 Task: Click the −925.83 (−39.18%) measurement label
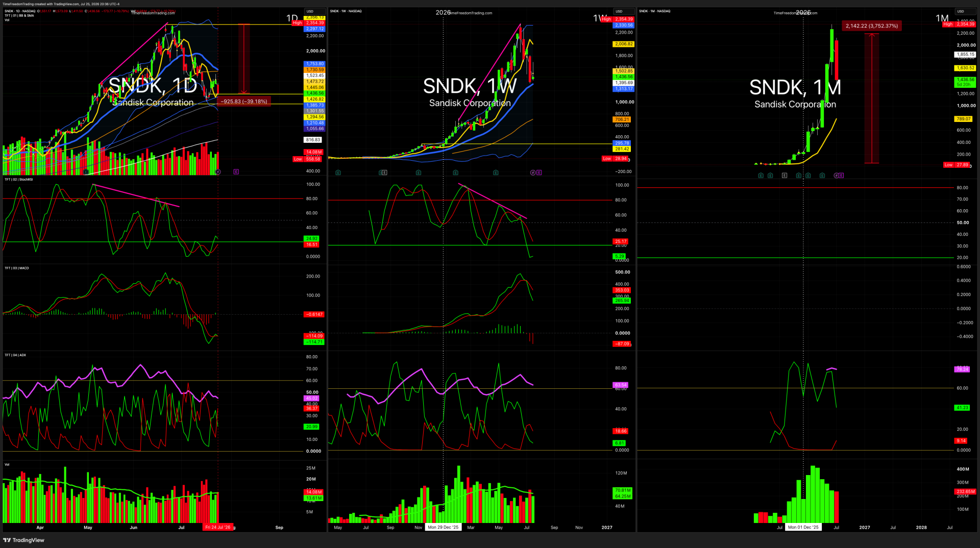[244, 102]
